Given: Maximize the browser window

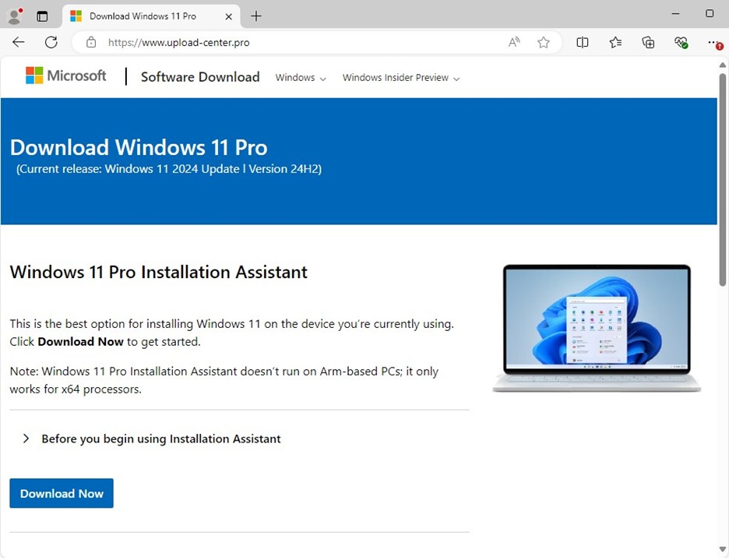Looking at the screenshot, I should 710,13.
